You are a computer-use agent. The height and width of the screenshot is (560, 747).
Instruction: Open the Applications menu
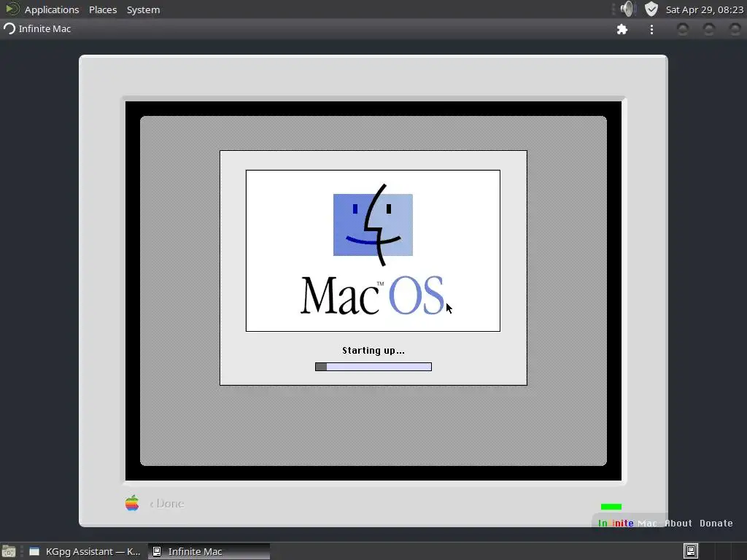pos(52,9)
